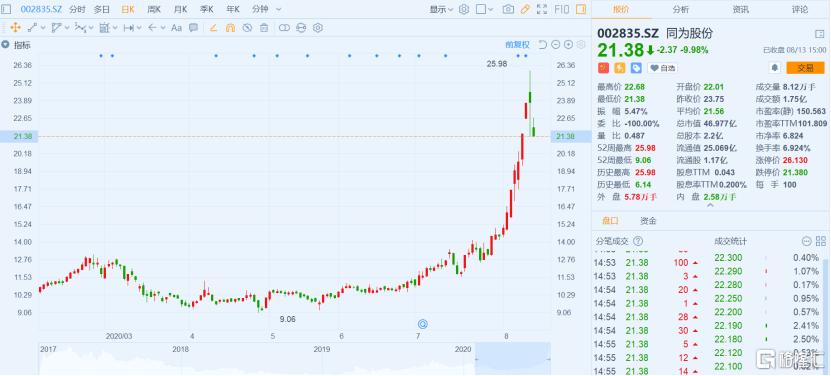Switch to 周K weekly chart
The width and height of the screenshot is (831, 376).
point(154,9)
